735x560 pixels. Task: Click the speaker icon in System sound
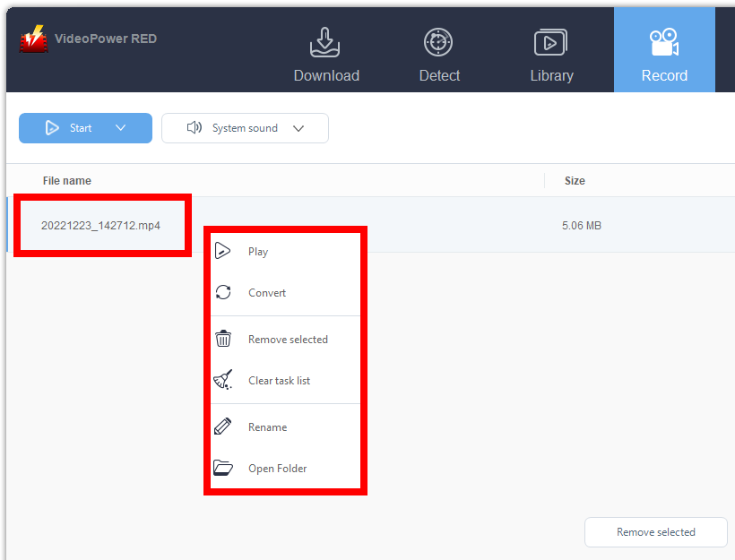click(x=195, y=127)
